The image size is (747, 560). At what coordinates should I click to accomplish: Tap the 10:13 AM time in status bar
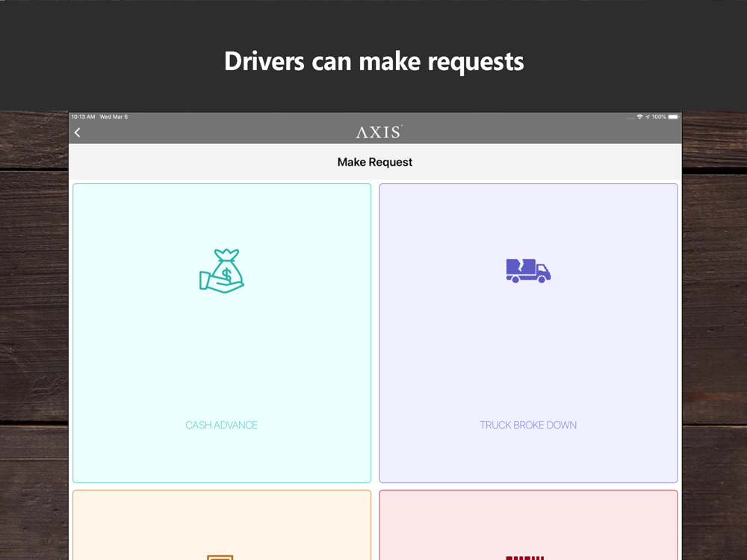[x=84, y=116]
